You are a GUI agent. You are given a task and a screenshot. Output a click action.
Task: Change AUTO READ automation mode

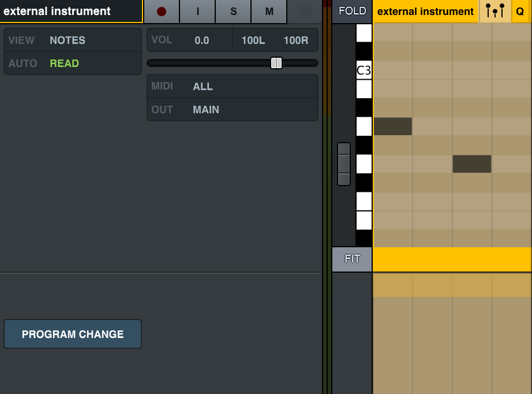coord(73,63)
